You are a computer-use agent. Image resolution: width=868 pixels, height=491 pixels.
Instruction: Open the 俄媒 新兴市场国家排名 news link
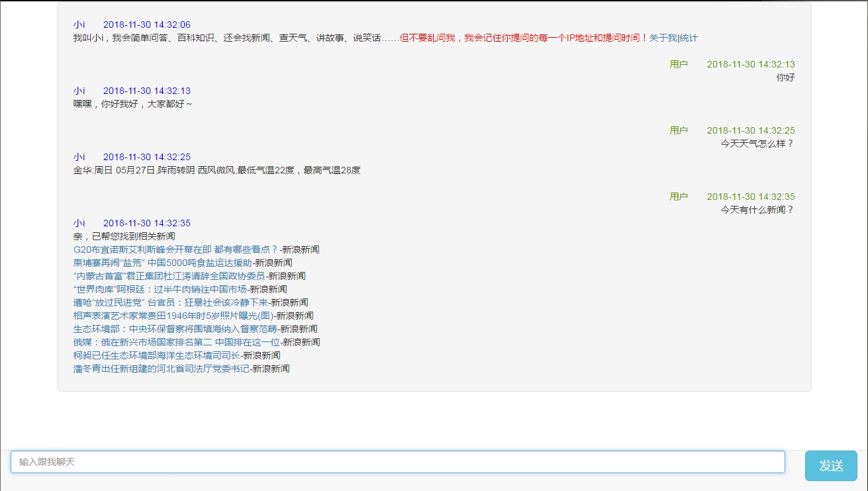176,342
